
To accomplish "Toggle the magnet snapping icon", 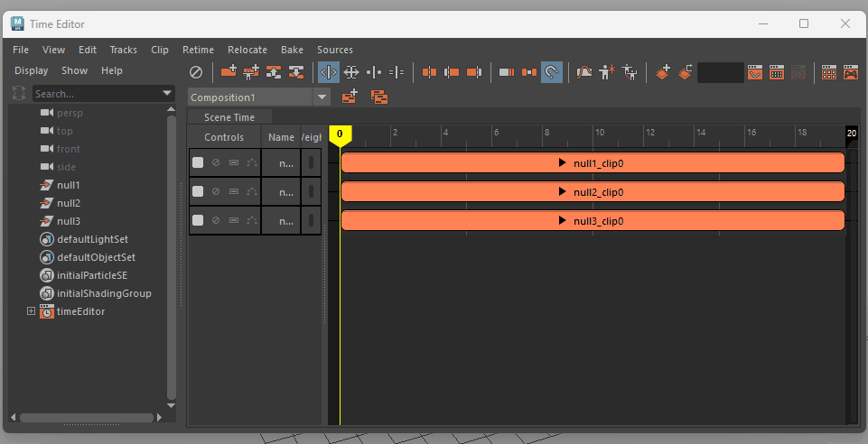I will tap(552, 72).
